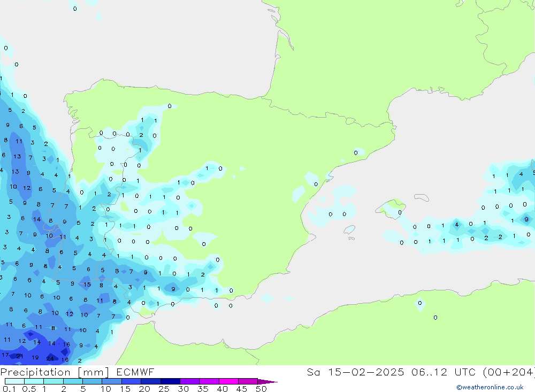Viewport: 535px width, 392px height.
Task: Click the '25' legend scale label
Action: [164, 389]
